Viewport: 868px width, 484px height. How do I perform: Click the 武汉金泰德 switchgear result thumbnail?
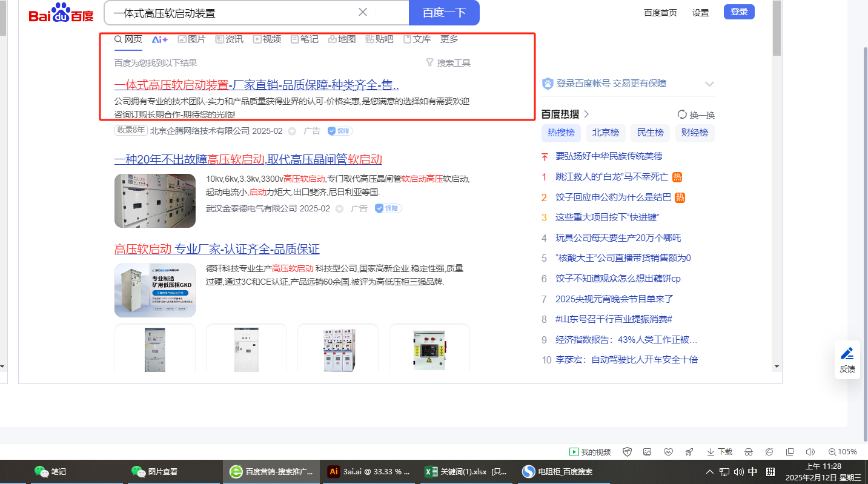155,201
